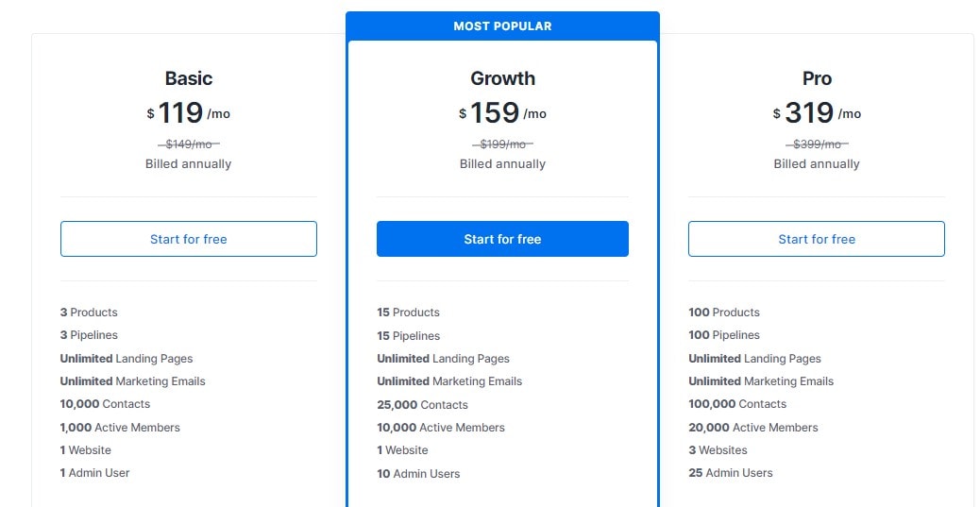This screenshot has width=980, height=507.
Task: Click the $319 per month Pro price
Action: (x=817, y=113)
